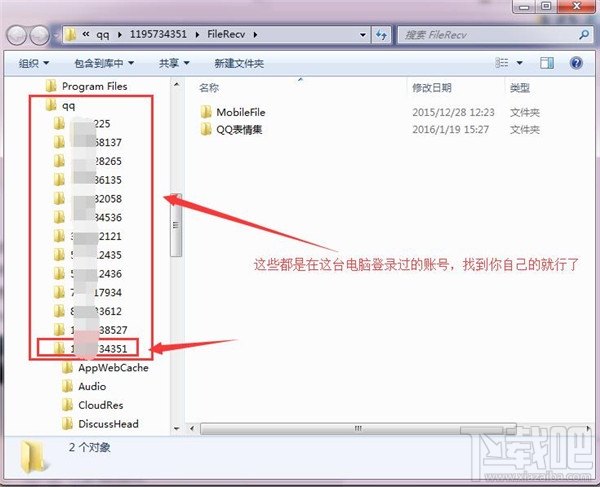Select the AppWebCache tree item

[x=105, y=368]
